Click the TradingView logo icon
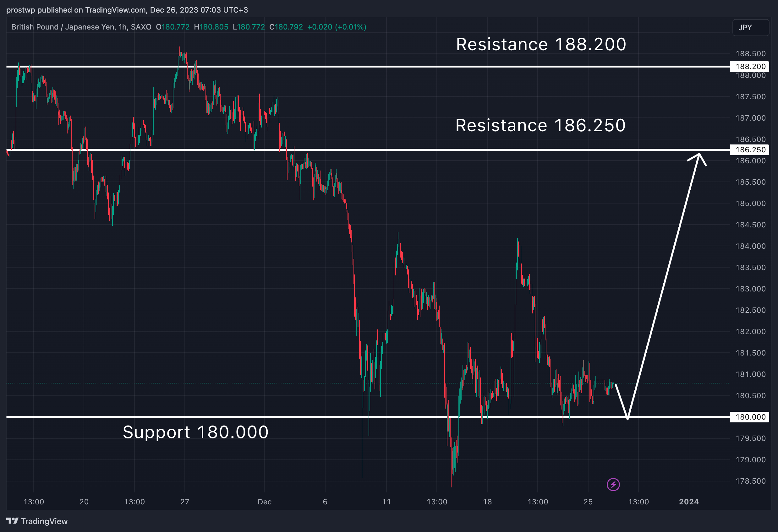 click(x=12, y=521)
